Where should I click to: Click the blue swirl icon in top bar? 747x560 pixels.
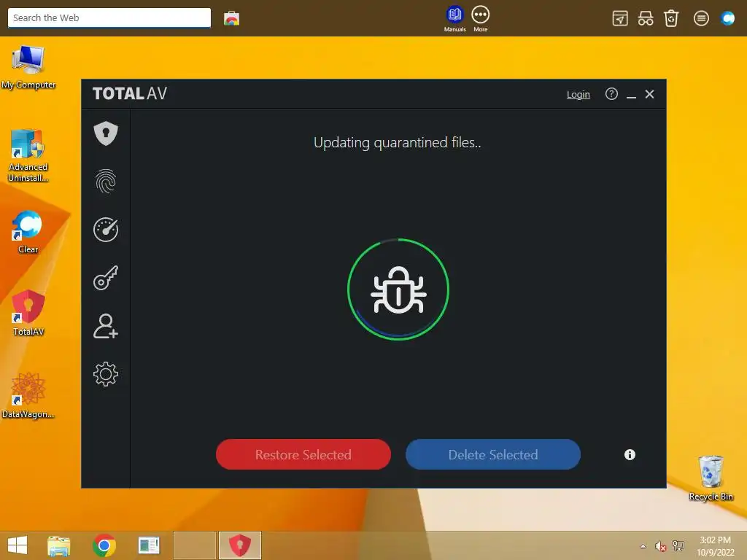[x=728, y=18]
